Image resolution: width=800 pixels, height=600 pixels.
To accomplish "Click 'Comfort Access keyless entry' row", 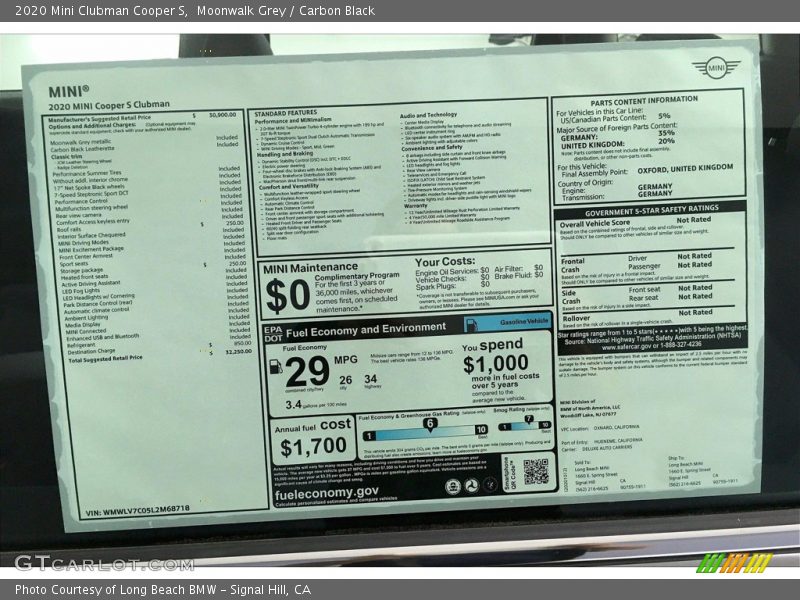I will click(x=93, y=222).
